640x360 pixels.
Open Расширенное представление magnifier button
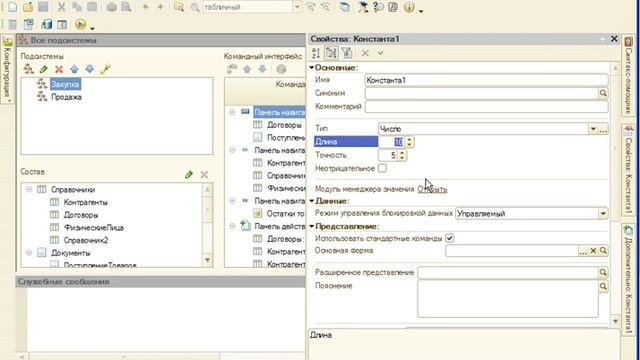603,272
